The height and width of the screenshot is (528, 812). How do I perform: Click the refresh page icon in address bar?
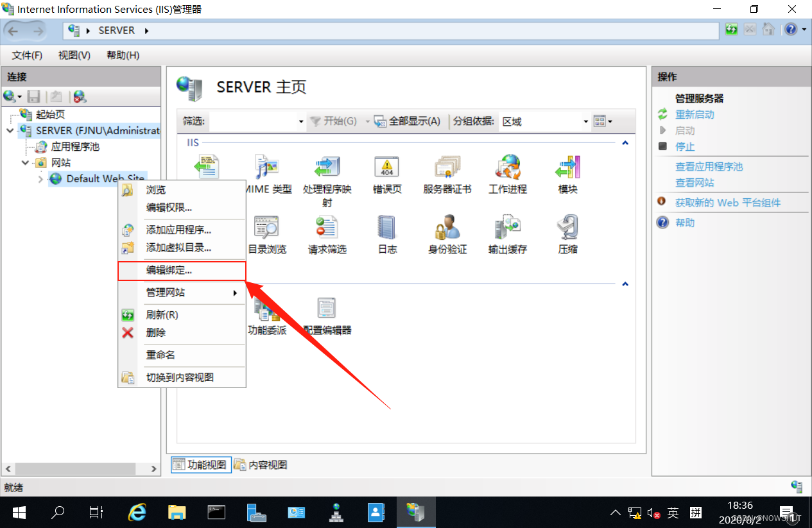pyautogui.click(x=731, y=30)
